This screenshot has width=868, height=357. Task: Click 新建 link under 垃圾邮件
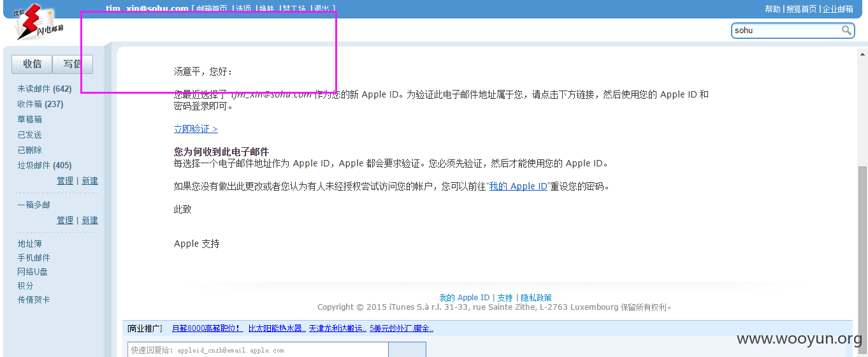coord(90,180)
